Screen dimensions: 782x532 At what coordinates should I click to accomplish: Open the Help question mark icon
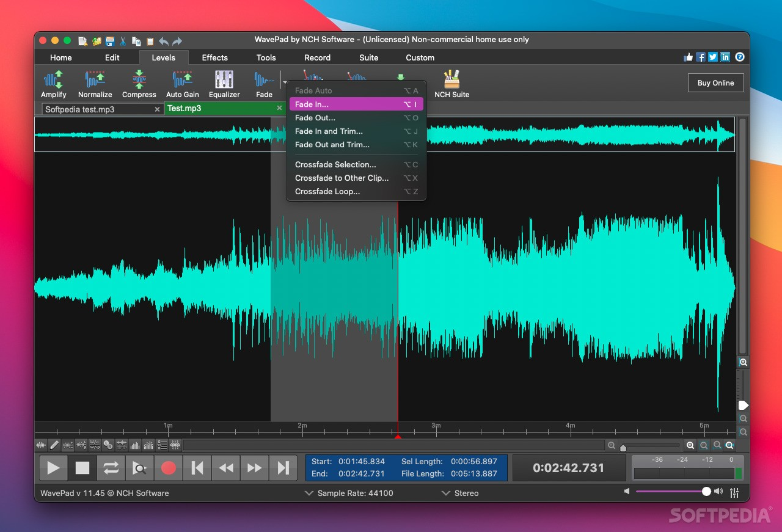pos(740,57)
